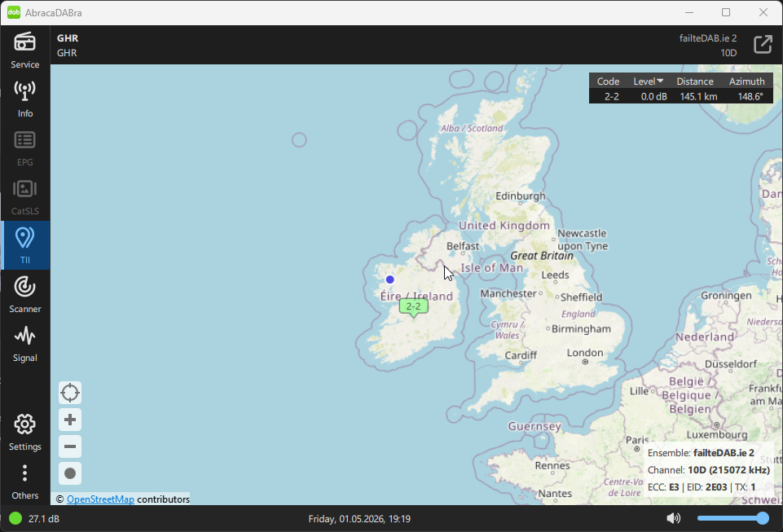Click the 0.0 dB level value
Image resolution: width=783 pixels, height=532 pixels.
[653, 96]
